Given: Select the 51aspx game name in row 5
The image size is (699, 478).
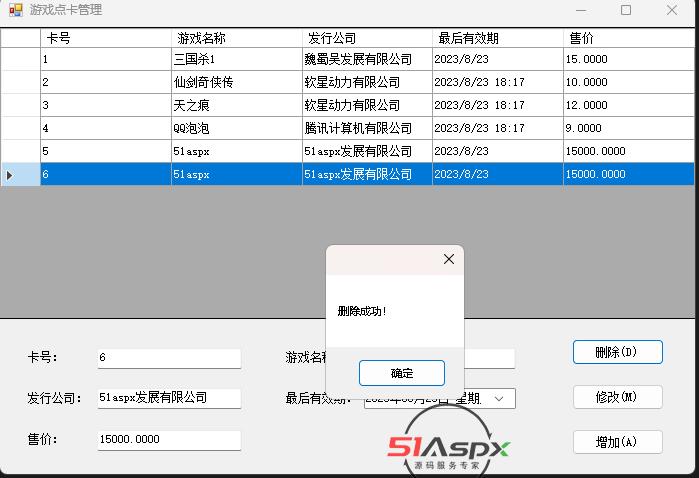Looking at the screenshot, I should (237, 151).
